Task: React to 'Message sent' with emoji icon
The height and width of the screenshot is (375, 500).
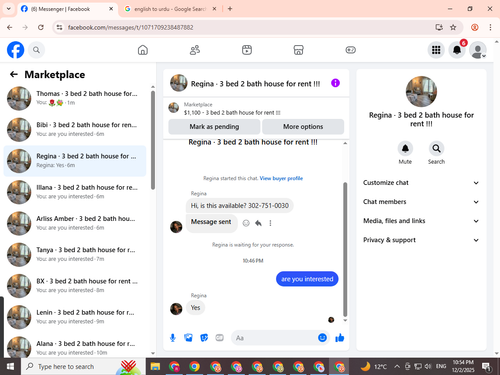Action: pyautogui.click(x=246, y=223)
